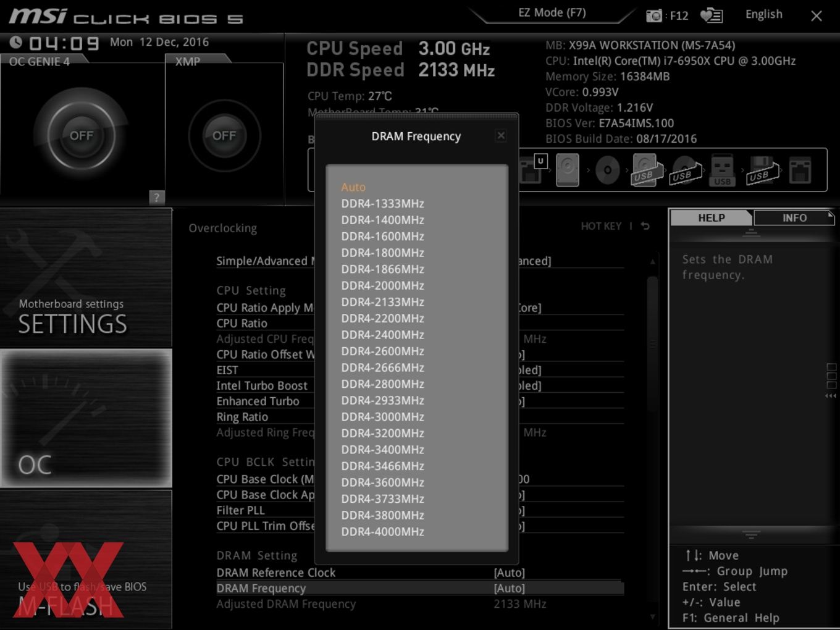Select DDR4-3200MHz from the list
This screenshot has width=840, height=630.
click(x=383, y=433)
